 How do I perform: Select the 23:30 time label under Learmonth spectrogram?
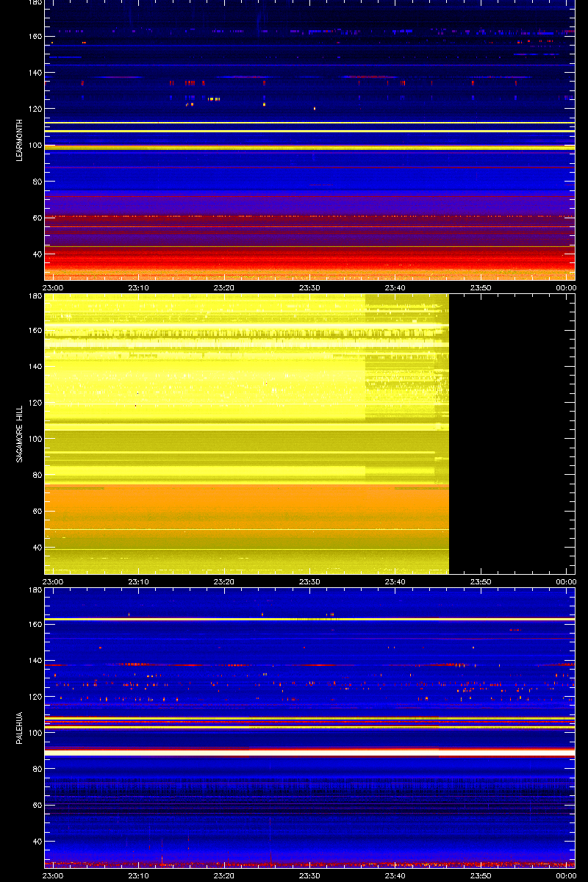coord(309,288)
